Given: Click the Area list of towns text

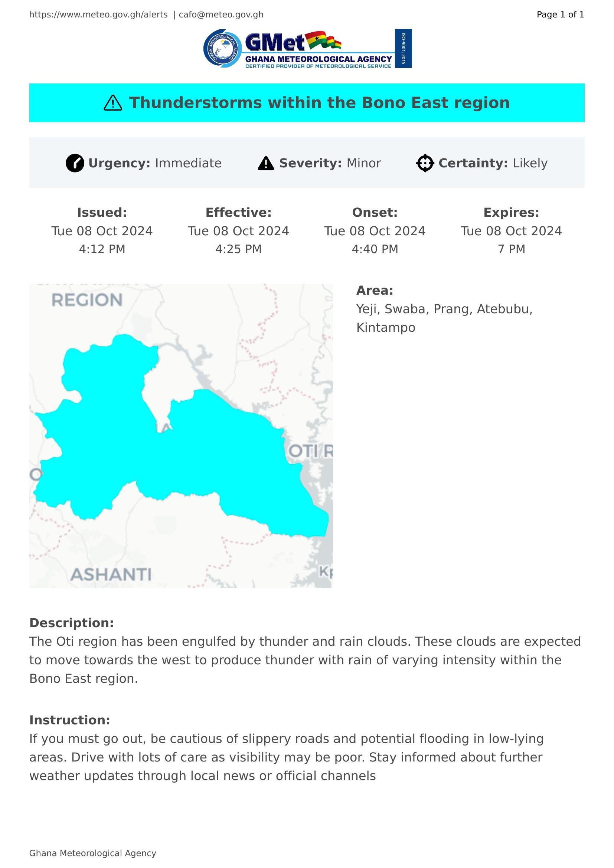Looking at the screenshot, I should coord(444,318).
